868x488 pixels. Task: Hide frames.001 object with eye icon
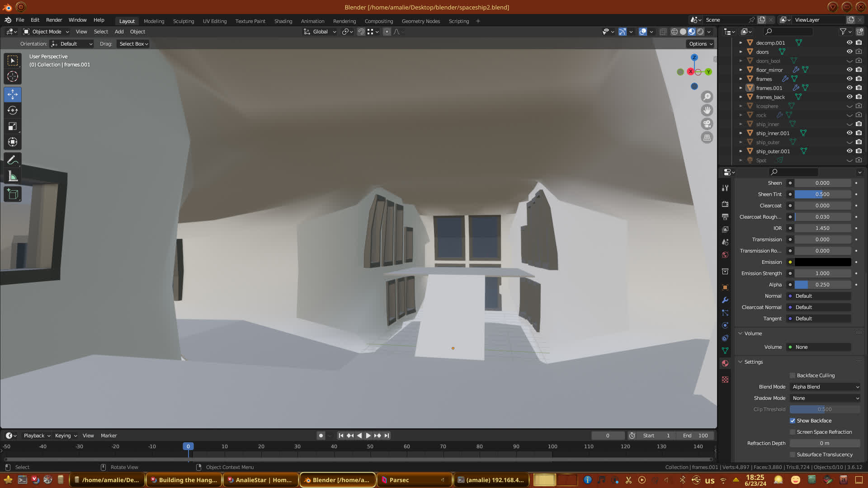click(x=849, y=88)
